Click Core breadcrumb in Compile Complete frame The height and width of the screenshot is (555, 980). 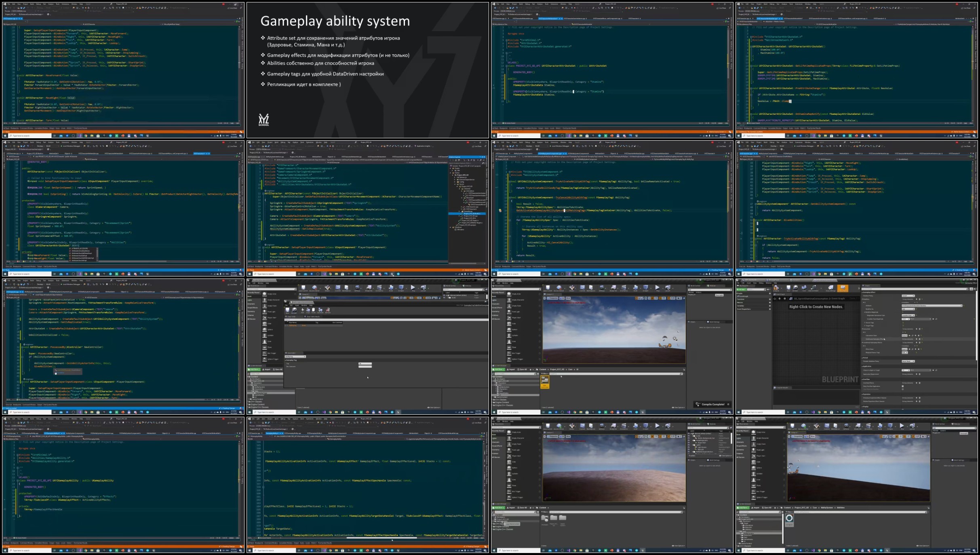point(570,369)
